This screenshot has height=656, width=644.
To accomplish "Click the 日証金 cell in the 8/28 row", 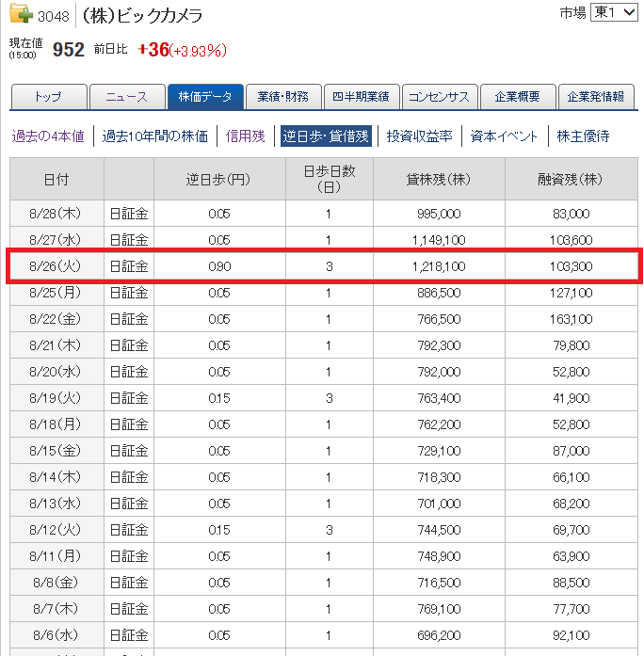I will 129,214.
